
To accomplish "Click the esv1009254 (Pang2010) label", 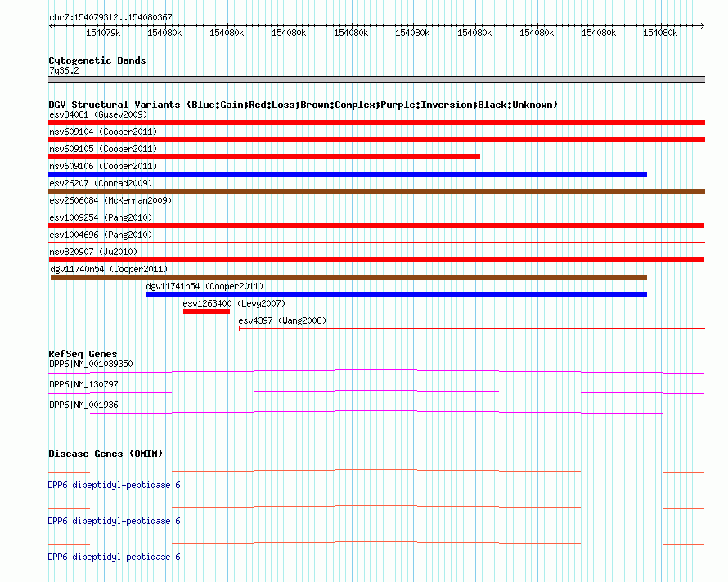I will 101,217.
